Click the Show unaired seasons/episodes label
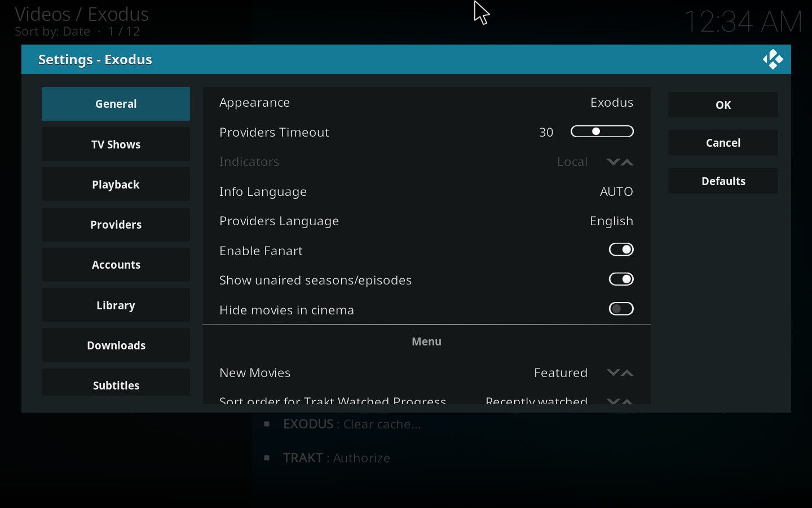 [x=315, y=281]
